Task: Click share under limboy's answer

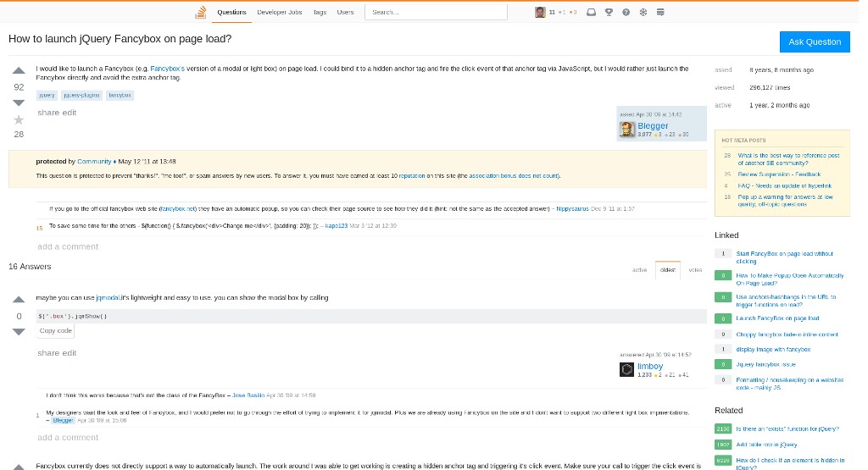Action: coord(48,353)
